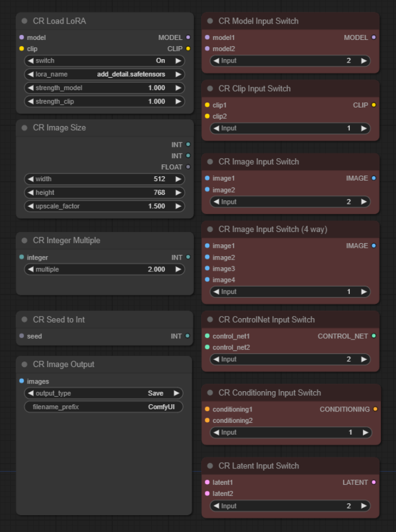Toggle the switch On value in CR Load LoRA
The width and height of the screenshot is (396, 532).
(x=105, y=61)
